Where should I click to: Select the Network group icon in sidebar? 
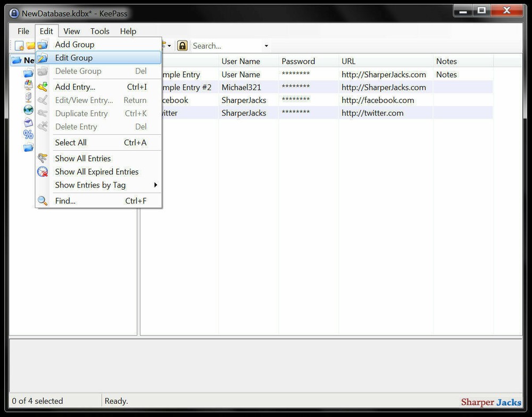28,97
